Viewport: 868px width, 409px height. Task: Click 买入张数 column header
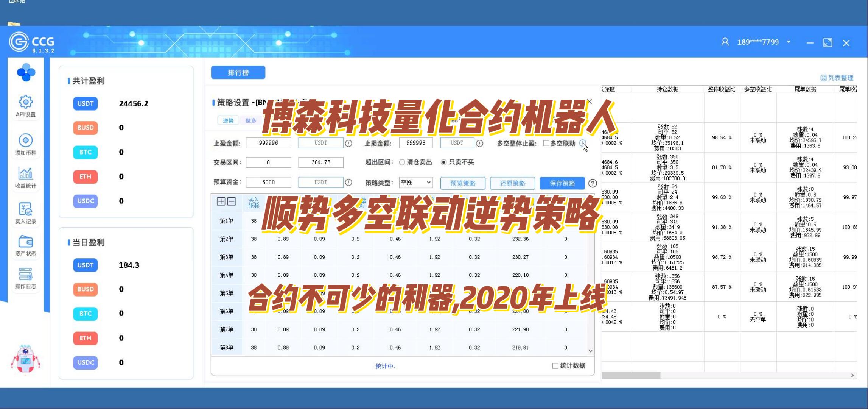click(254, 203)
